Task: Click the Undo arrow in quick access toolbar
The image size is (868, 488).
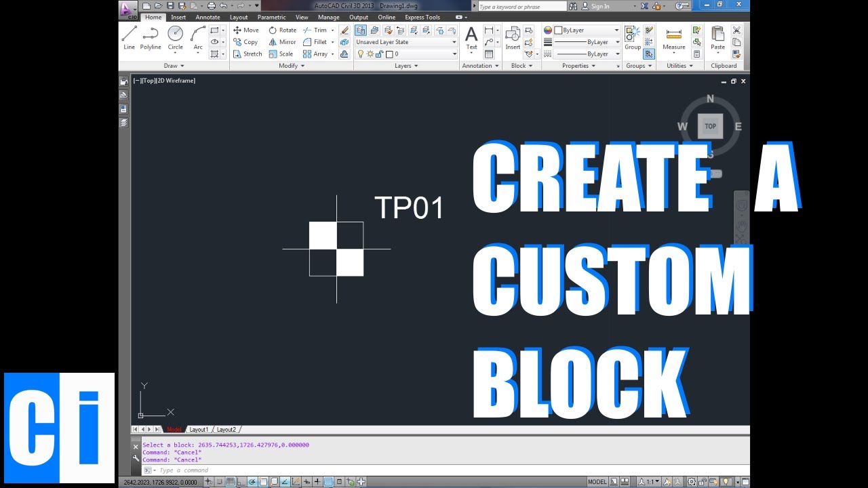Action: (x=224, y=5)
